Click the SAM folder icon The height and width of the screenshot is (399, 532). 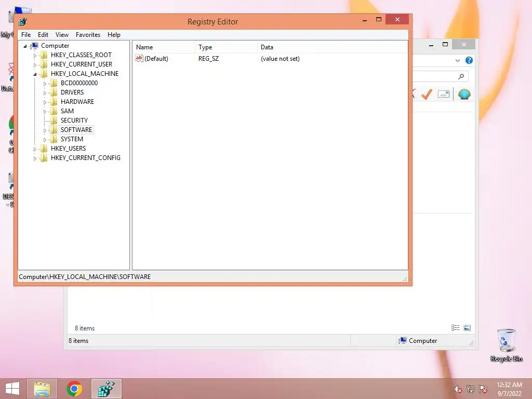(54, 111)
